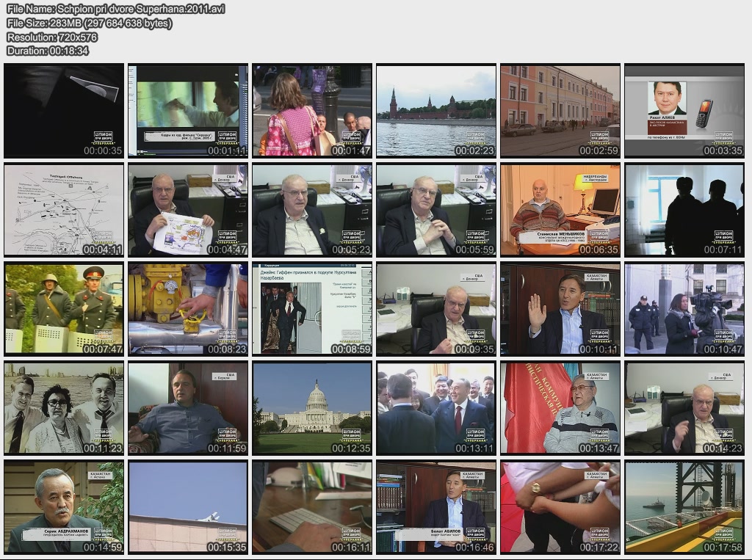
Task: Open the thumbnail timestamped 00:00:35
Action: pos(64,111)
